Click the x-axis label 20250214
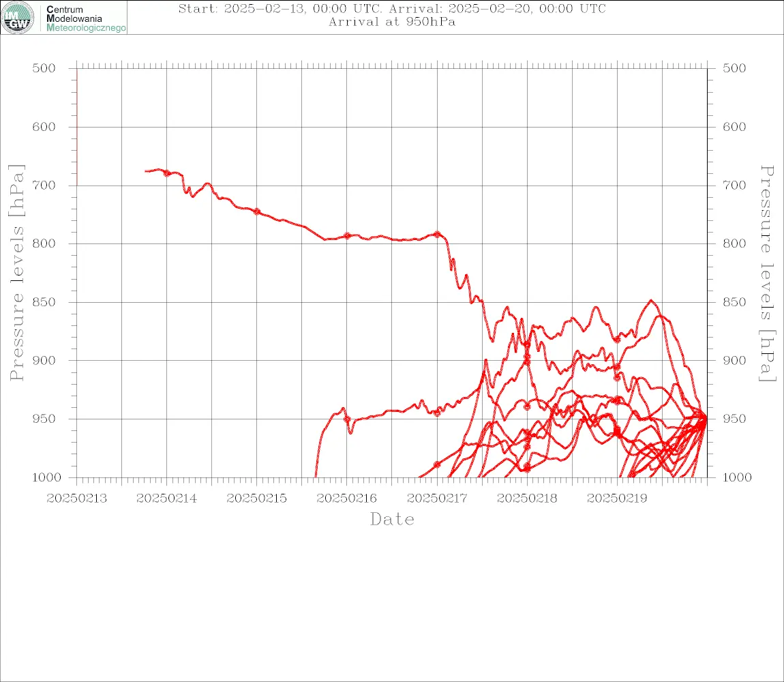The height and width of the screenshot is (682, 784). tap(166, 499)
